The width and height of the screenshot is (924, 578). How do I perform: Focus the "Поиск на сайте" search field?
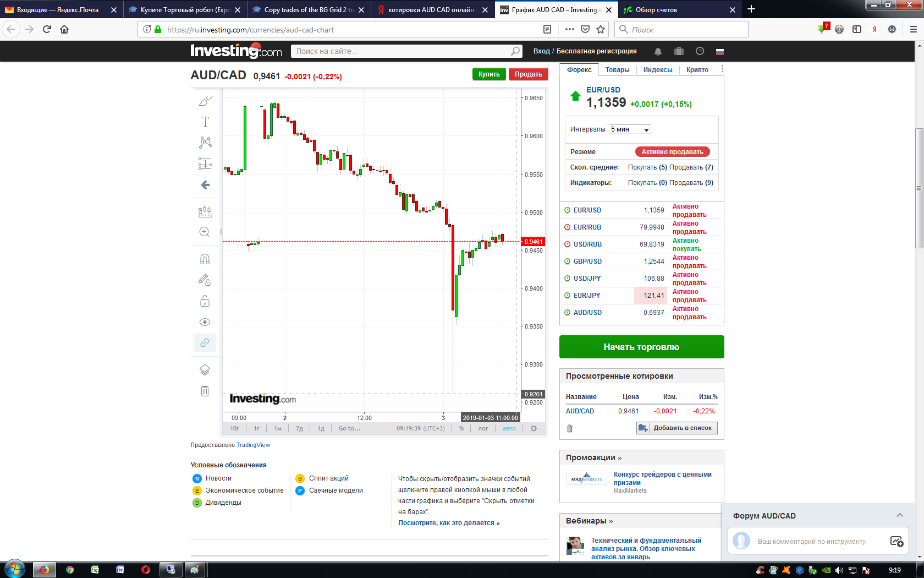[x=400, y=51]
